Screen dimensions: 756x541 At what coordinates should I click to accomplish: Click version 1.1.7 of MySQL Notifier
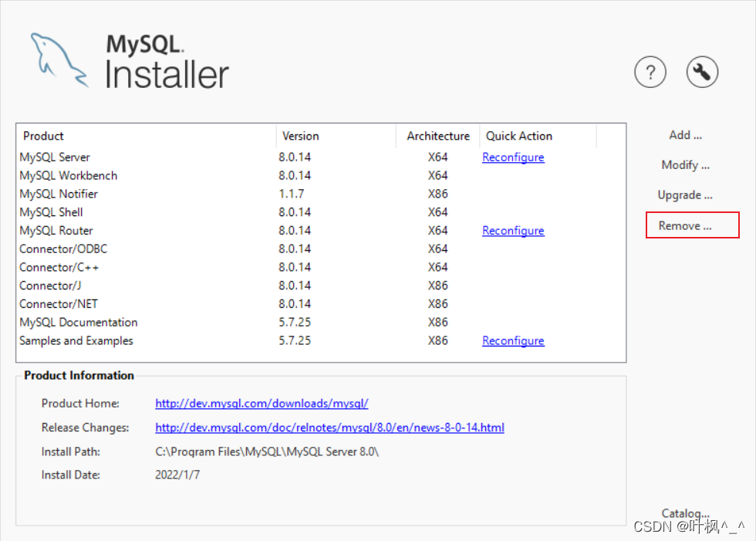pos(292,194)
